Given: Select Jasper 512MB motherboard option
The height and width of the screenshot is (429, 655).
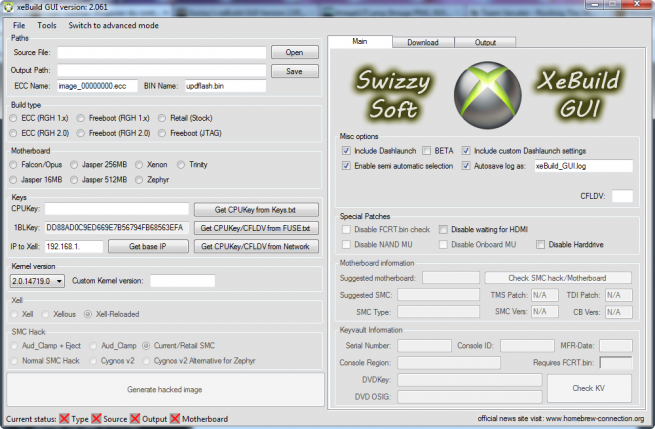Looking at the screenshot, I should pos(75,179).
